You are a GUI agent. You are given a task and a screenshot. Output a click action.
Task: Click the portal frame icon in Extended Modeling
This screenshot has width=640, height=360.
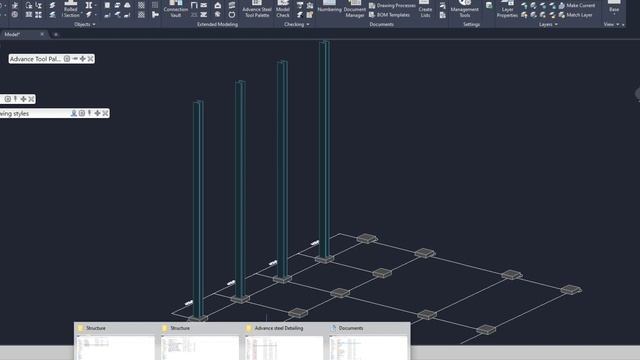tap(194, 6)
